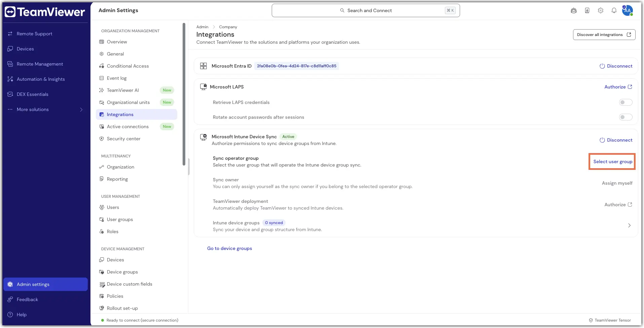Authorize TeamViewer deployment
The height and width of the screenshot is (328, 644).
point(618,205)
